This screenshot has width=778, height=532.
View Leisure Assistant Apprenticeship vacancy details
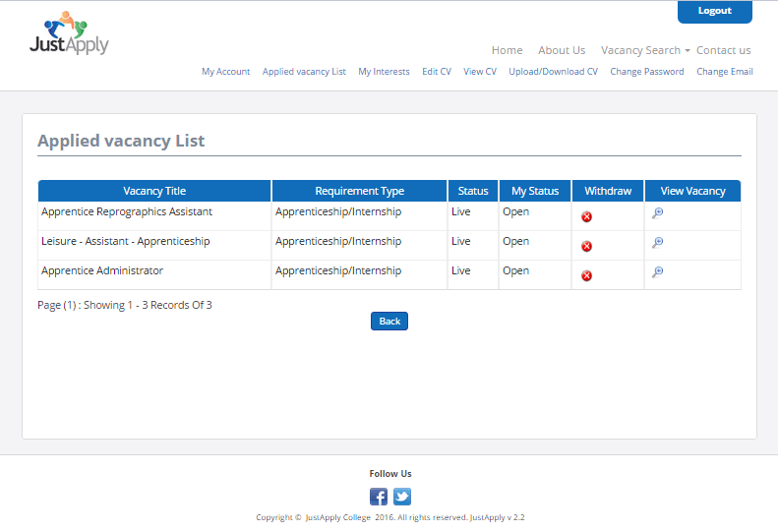(x=657, y=243)
